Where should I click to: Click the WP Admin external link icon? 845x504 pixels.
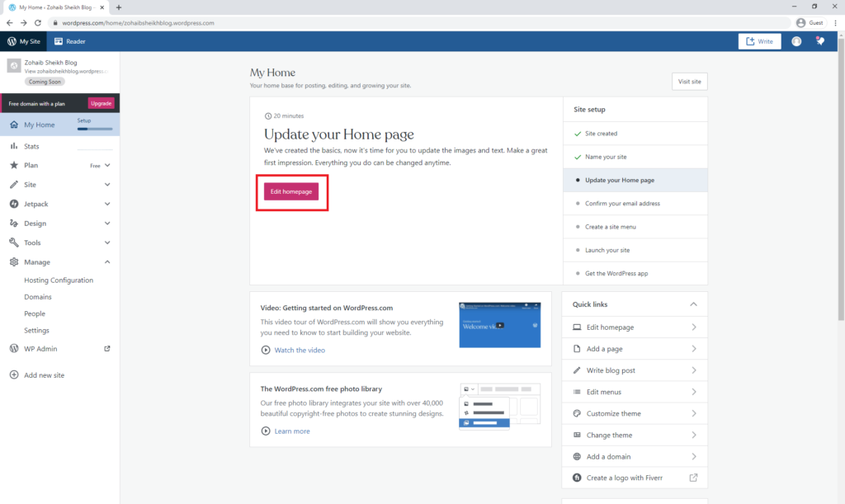[x=107, y=348]
